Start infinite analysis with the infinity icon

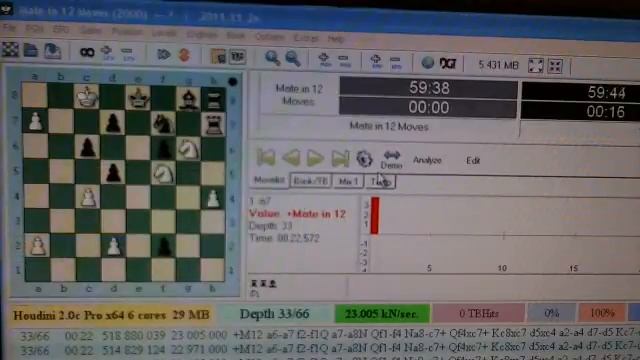[87, 52]
